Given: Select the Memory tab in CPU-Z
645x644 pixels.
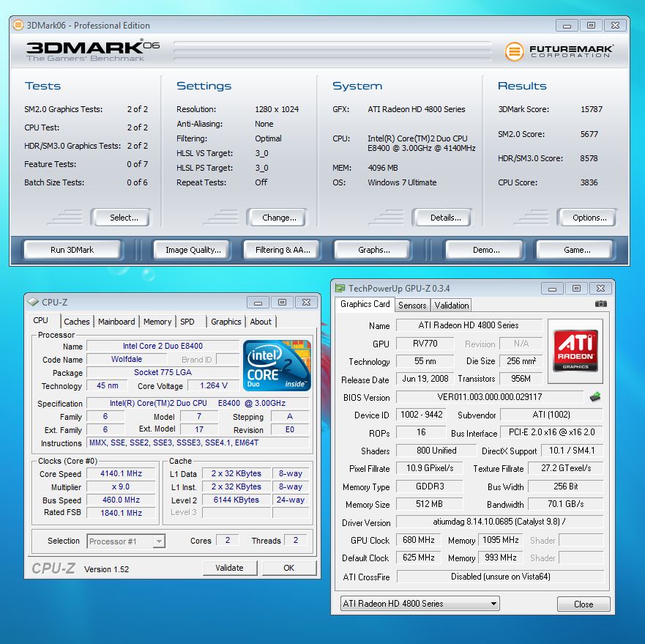Looking at the screenshot, I should point(157,322).
